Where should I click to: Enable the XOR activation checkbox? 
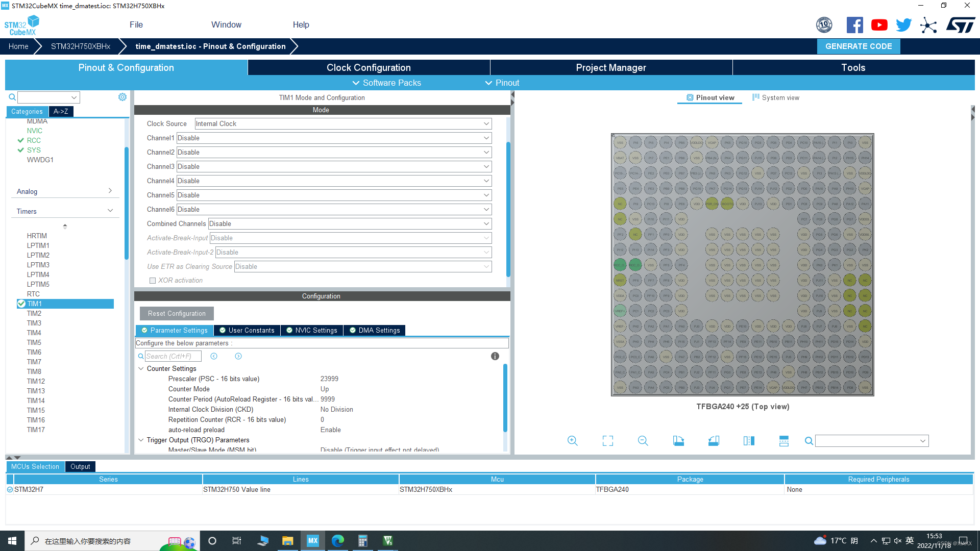(153, 281)
